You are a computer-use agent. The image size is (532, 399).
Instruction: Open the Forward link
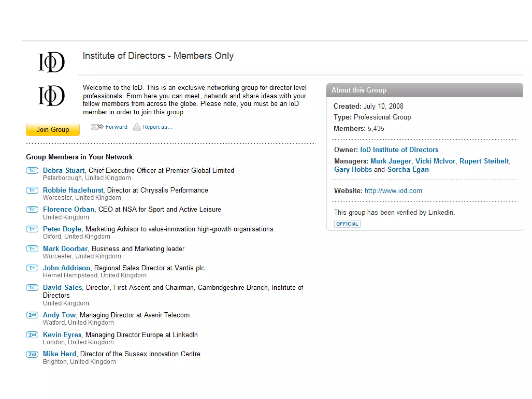[x=116, y=127]
